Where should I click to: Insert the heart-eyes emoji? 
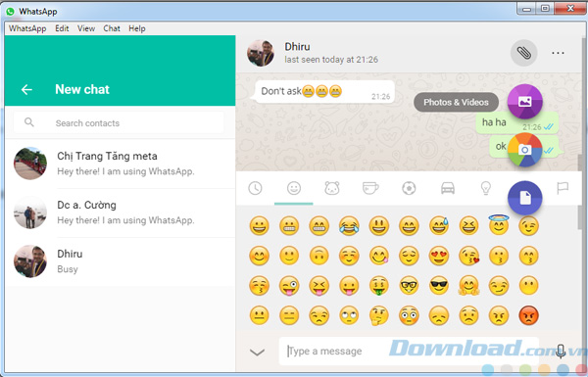439,256
